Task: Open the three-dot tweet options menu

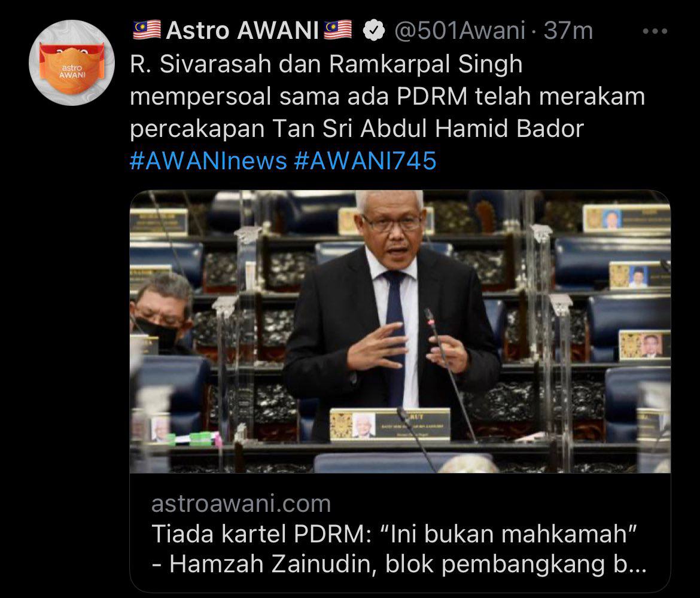Action: tap(655, 31)
